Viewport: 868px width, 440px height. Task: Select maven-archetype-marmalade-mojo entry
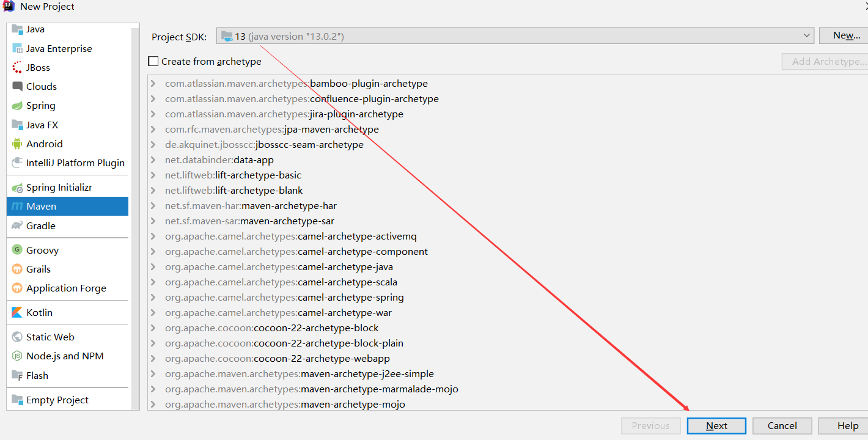tap(312, 389)
